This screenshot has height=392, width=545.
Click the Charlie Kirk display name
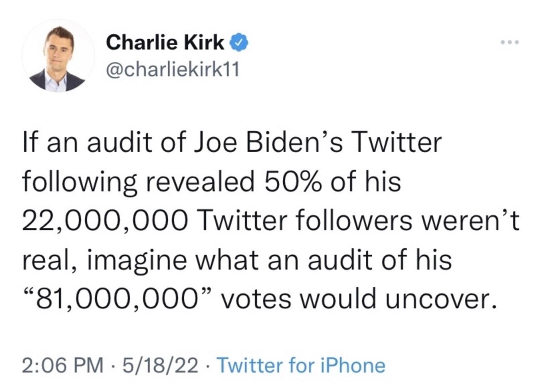point(165,43)
